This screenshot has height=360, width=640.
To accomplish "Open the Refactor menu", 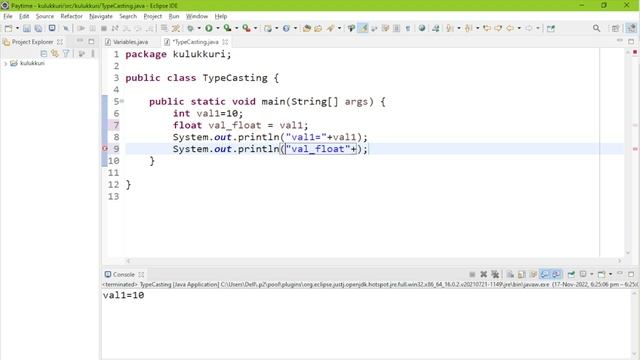I will point(71,16).
